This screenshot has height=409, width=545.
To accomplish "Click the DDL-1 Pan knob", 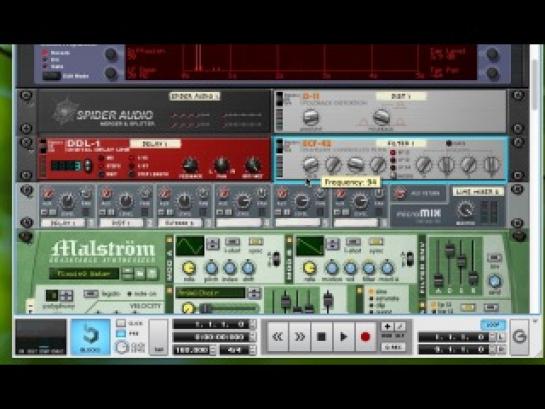I will pos(221,165).
